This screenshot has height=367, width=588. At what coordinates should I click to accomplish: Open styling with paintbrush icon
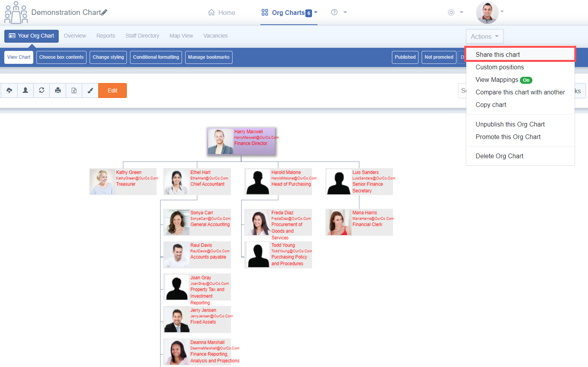pos(90,90)
